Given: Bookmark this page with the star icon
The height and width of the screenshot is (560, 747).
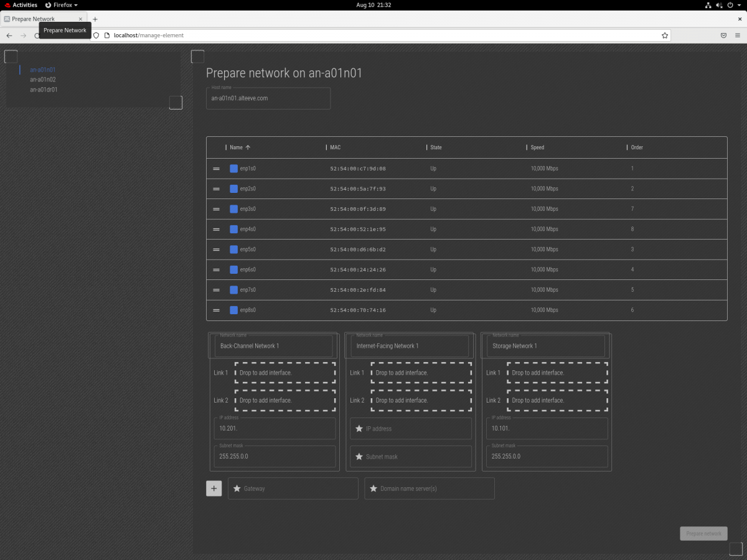Looking at the screenshot, I should point(664,35).
